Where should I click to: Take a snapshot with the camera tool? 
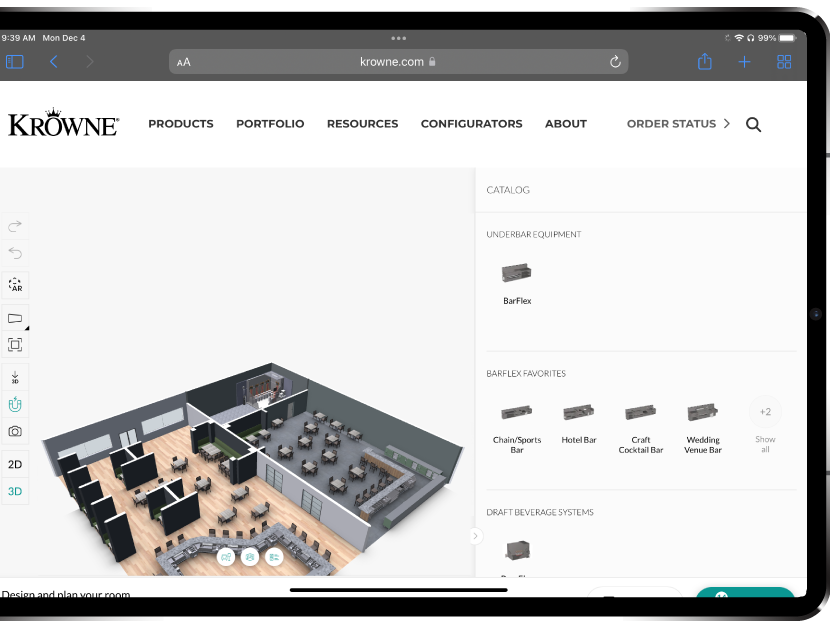click(15, 431)
